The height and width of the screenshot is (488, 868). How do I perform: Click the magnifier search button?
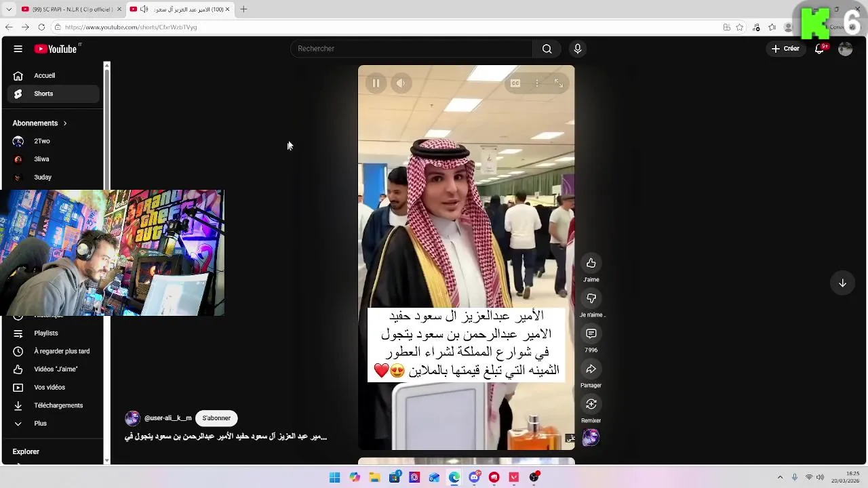[547, 49]
